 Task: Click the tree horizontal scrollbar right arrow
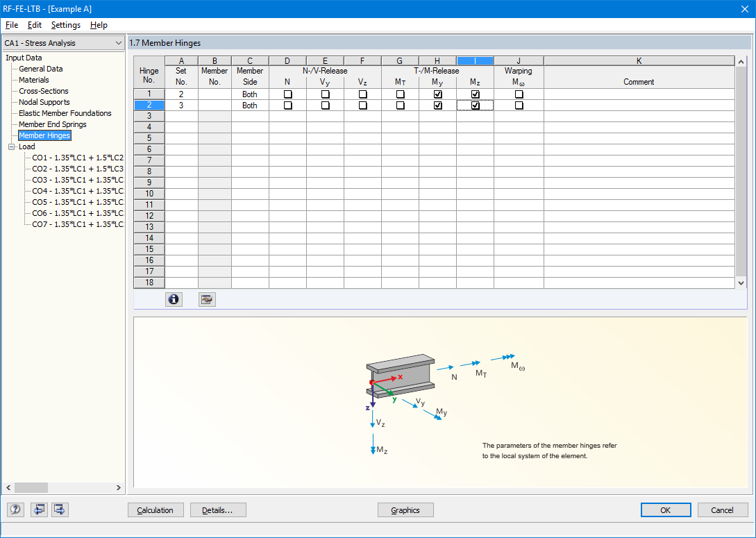click(119, 488)
